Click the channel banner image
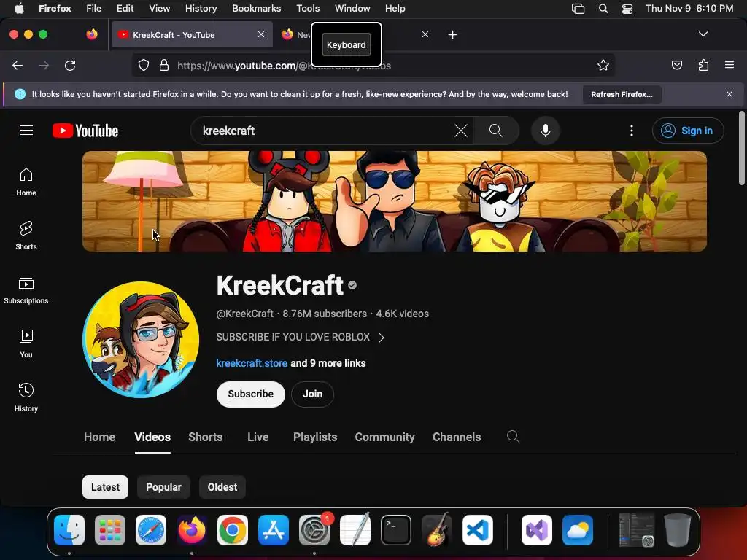This screenshot has height=560, width=747. coord(395,201)
